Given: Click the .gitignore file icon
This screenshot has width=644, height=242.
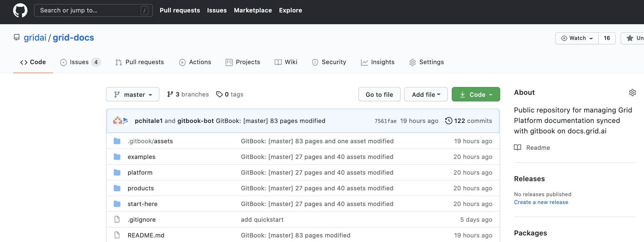Looking at the screenshot, I should point(117,219).
